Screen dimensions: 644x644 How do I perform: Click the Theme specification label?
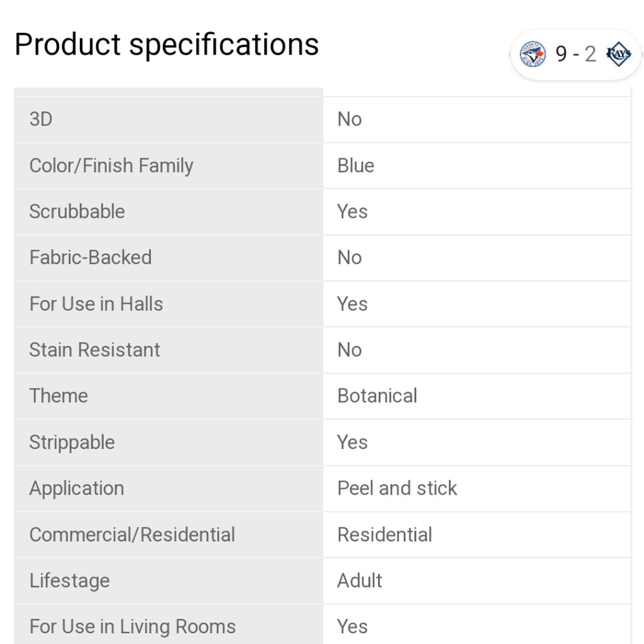coord(59,396)
